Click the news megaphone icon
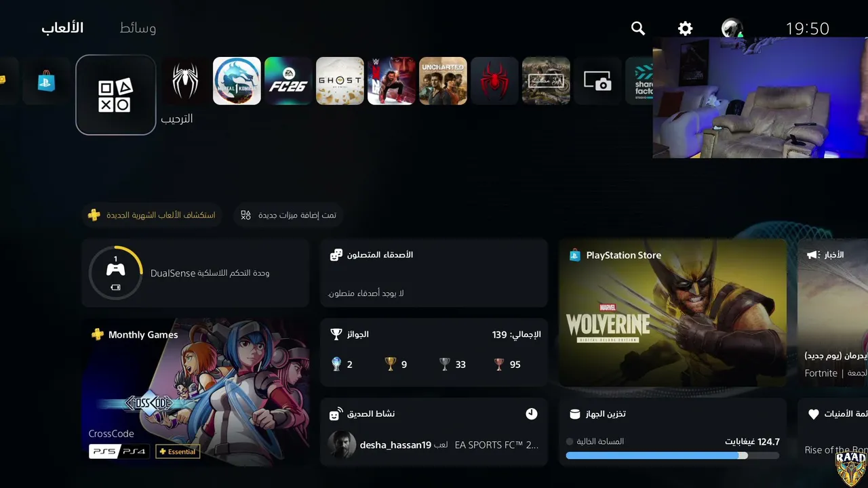This screenshot has height=488, width=868. tap(812, 255)
